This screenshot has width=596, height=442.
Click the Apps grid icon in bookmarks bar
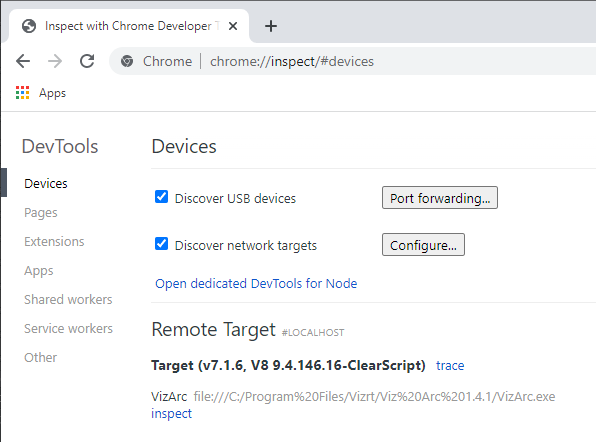pyautogui.click(x=22, y=93)
